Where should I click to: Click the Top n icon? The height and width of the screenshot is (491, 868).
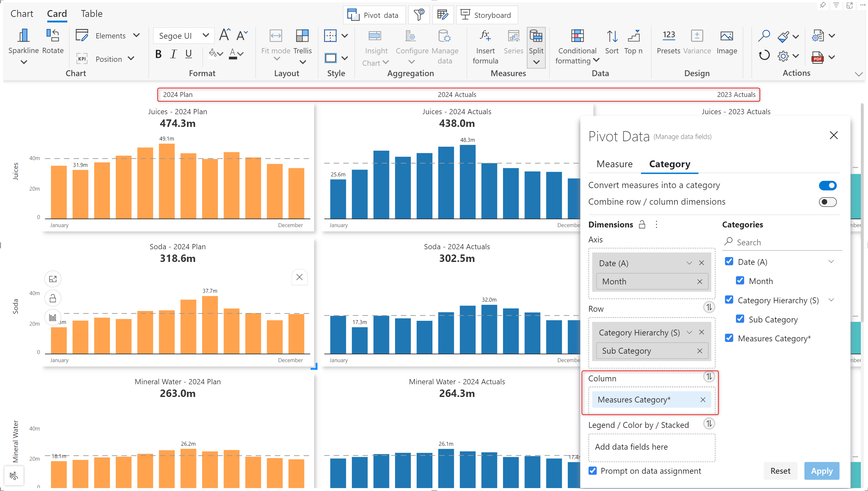point(633,36)
